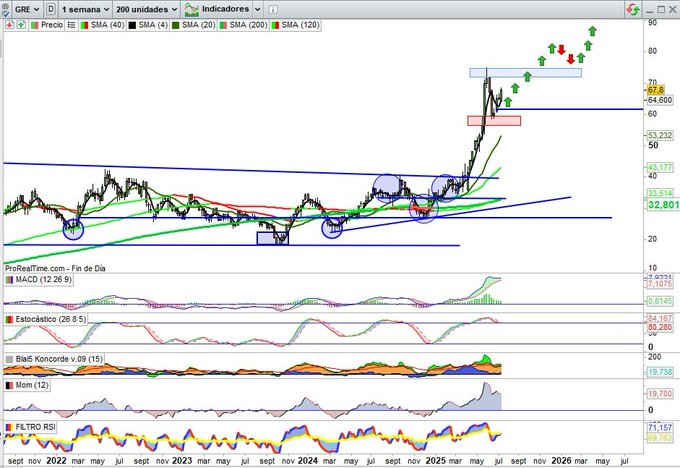Click the Koncorde panel gray icon

(9, 360)
